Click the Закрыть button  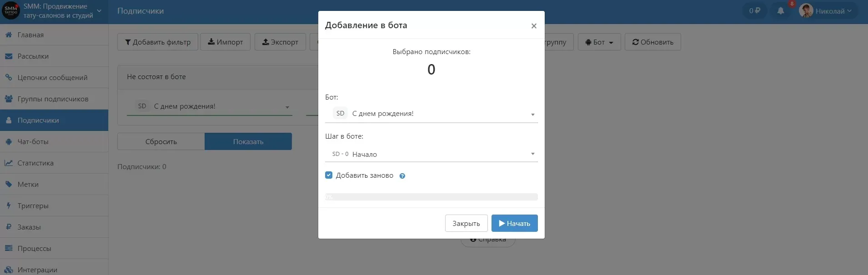coord(466,223)
